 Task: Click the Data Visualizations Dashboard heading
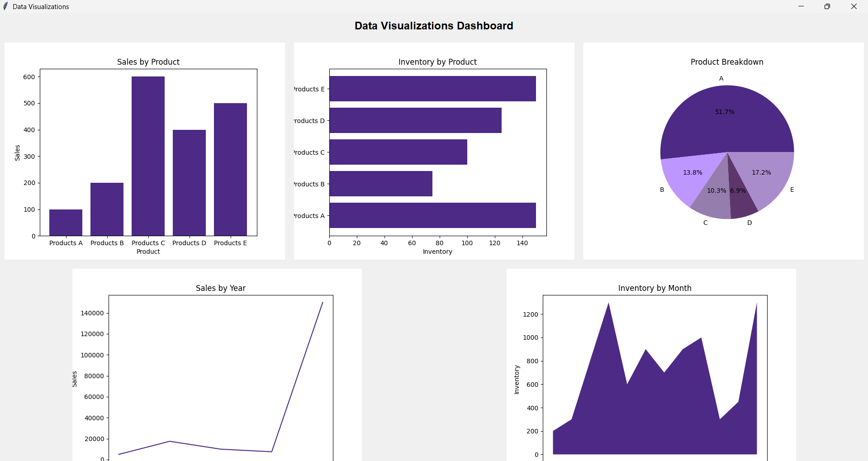coord(434,26)
